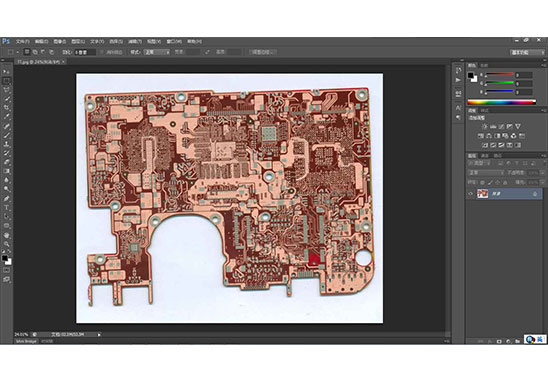Open the Layers panel flyout menu
Screen dimensions: 548x382
[543, 156]
